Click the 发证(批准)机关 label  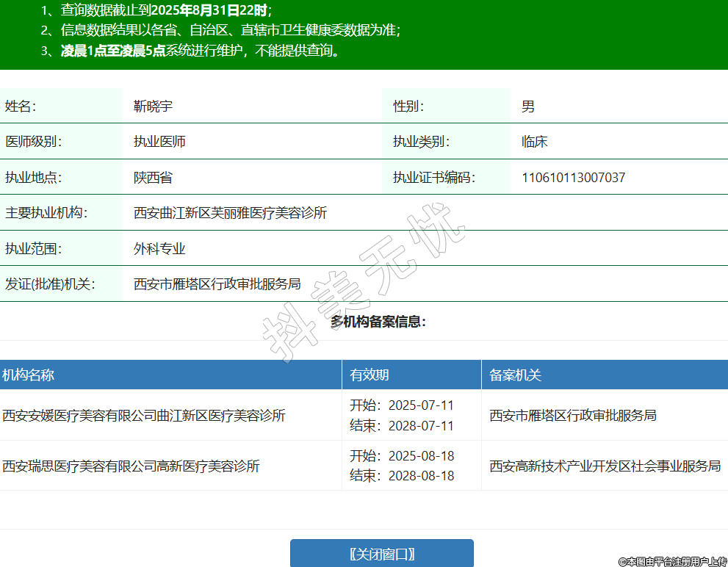pos(50,284)
